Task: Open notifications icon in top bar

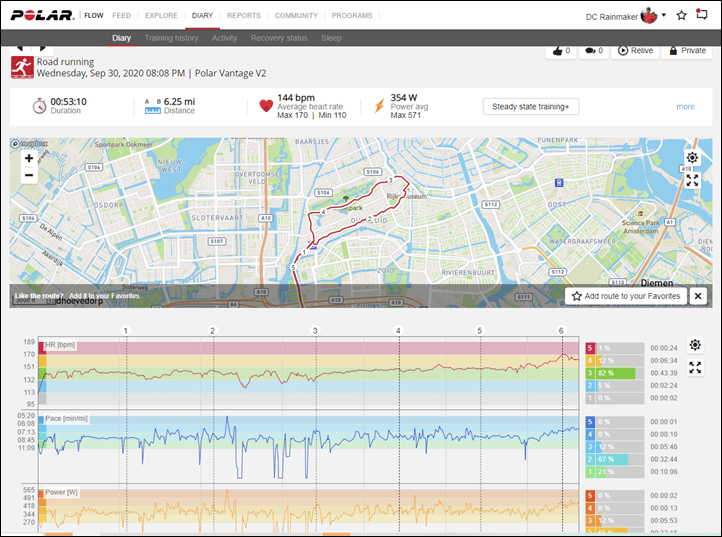Action: click(x=701, y=14)
